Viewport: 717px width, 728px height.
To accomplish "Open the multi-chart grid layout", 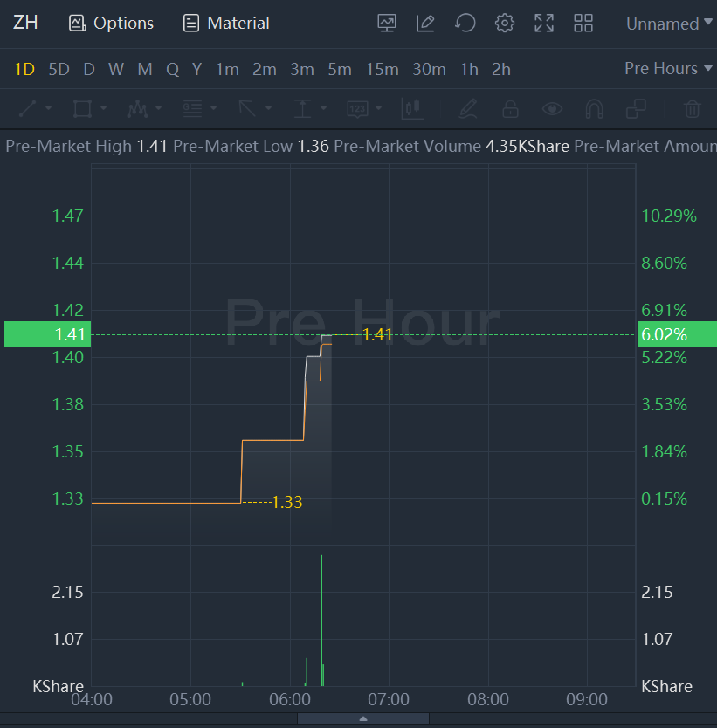I will pyautogui.click(x=583, y=24).
